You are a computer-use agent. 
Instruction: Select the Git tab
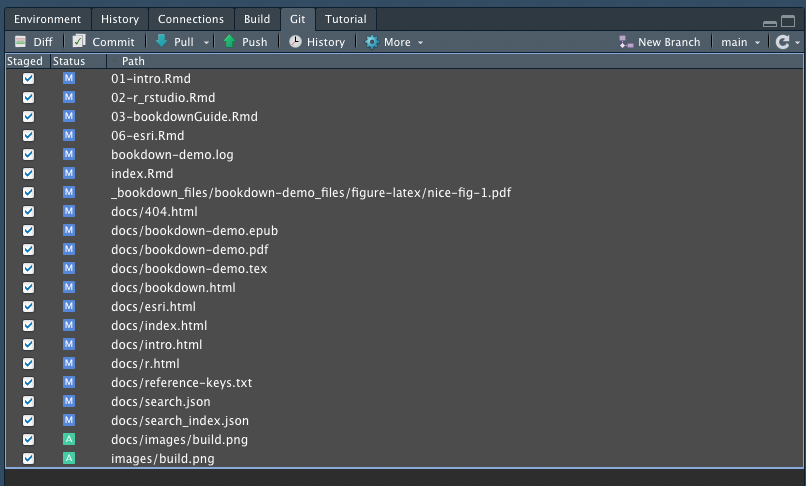[298, 20]
